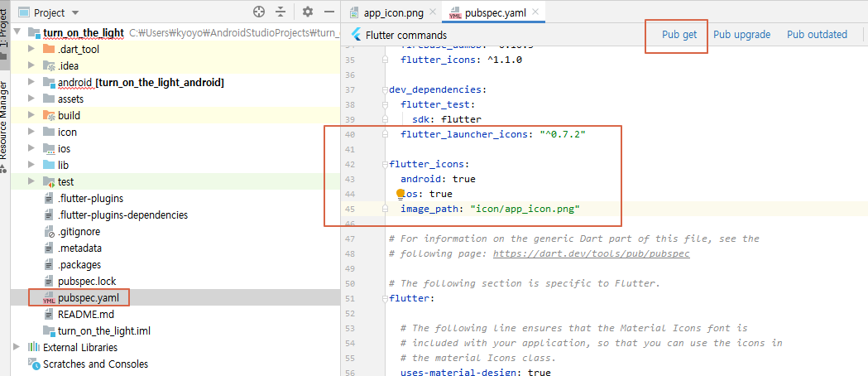Click the README.md file icon
Screen dimensions: 868x376
pos(48,315)
